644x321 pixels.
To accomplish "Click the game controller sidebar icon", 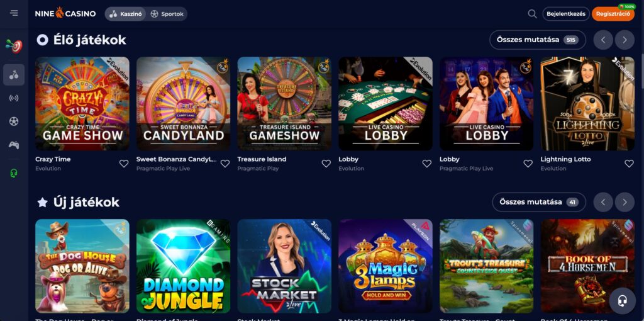I will click(x=14, y=145).
